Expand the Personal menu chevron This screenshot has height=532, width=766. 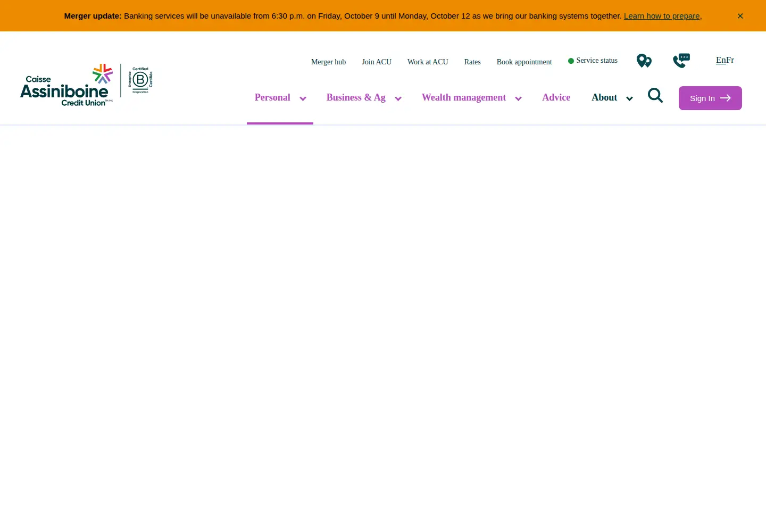[303, 98]
